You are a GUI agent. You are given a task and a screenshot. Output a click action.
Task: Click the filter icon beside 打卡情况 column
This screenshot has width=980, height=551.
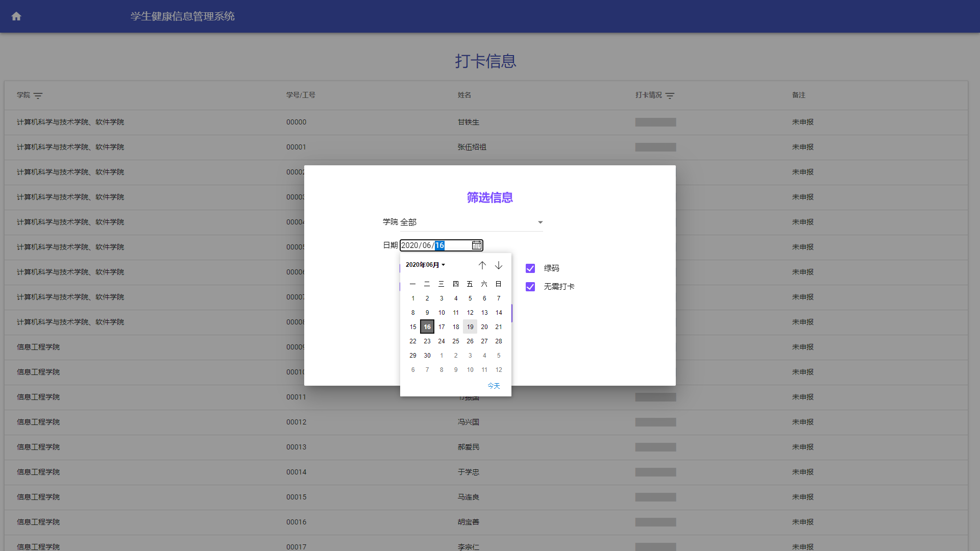click(x=670, y=95)
